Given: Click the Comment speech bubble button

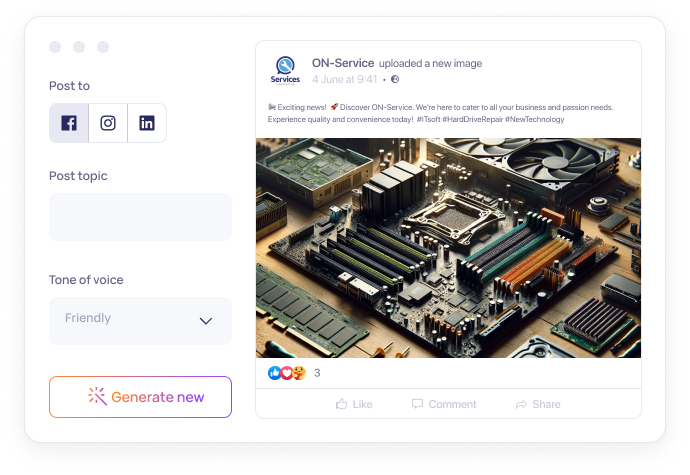Looking at the screenshot, I should click(x=444, y=404).
